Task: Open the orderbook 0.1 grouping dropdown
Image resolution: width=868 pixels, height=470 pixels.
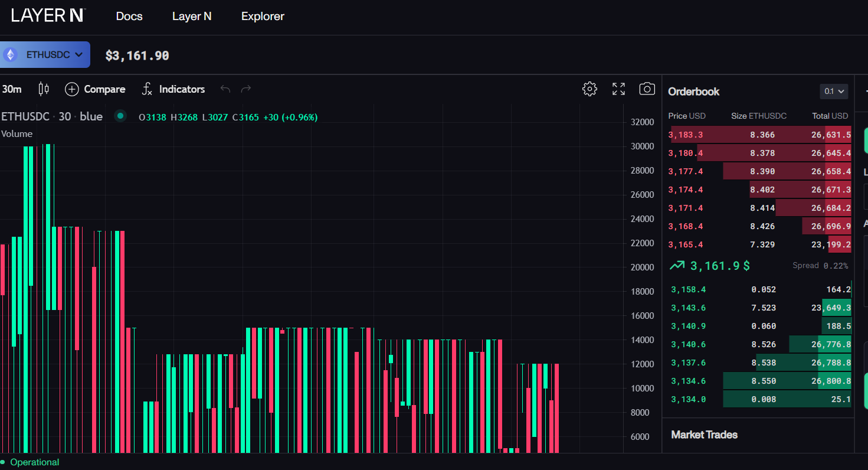Action: coord(834,92)
